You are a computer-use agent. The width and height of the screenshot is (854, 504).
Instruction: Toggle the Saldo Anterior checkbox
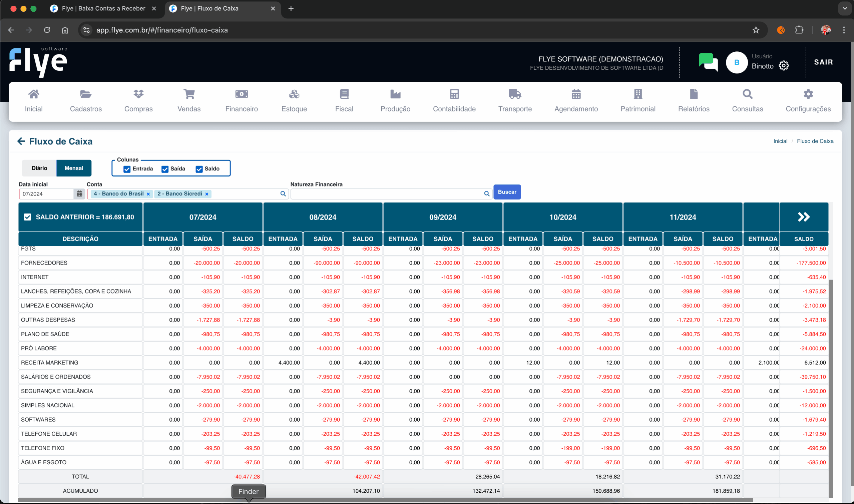click(x=27, y=217)
